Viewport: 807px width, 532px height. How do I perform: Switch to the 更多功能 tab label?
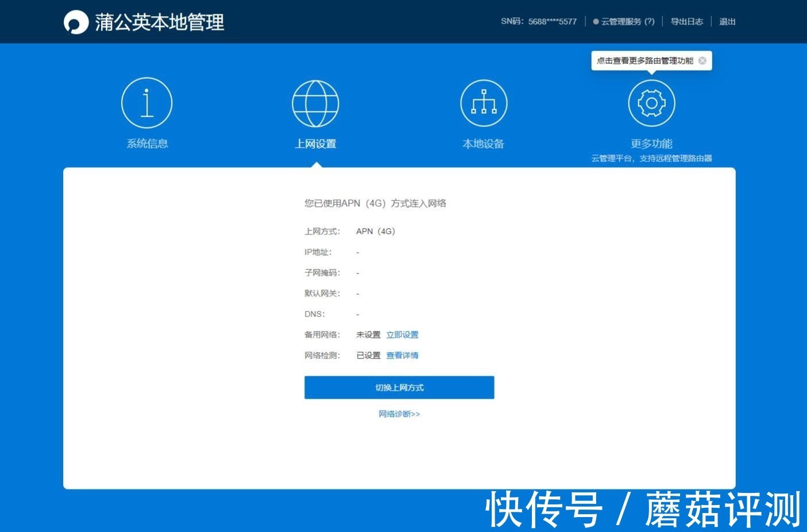(651, 144)
